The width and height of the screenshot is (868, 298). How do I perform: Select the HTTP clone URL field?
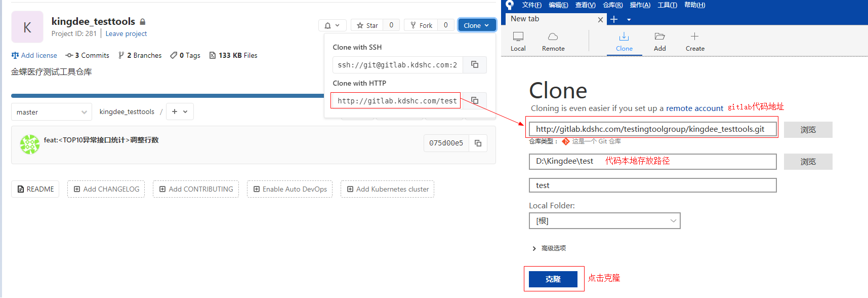click(398, 101)
